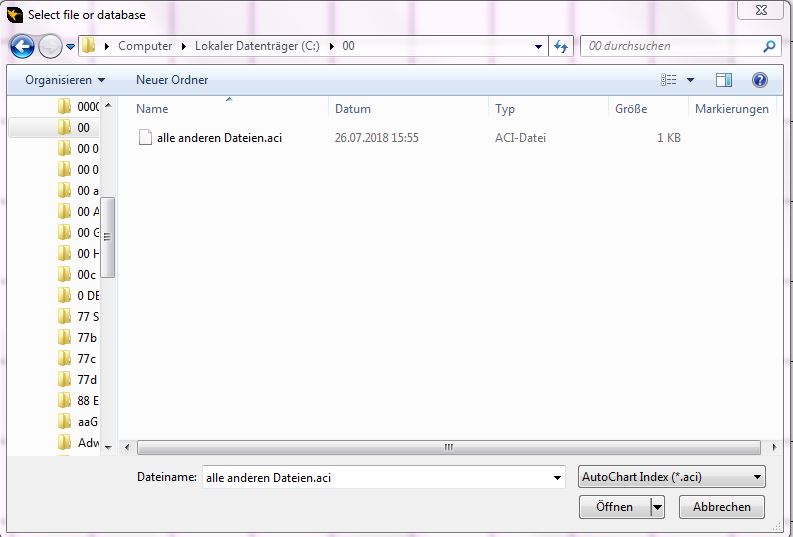Click the split arrow beside Öffnen
The image size is (793, 537).
(657, 507)
